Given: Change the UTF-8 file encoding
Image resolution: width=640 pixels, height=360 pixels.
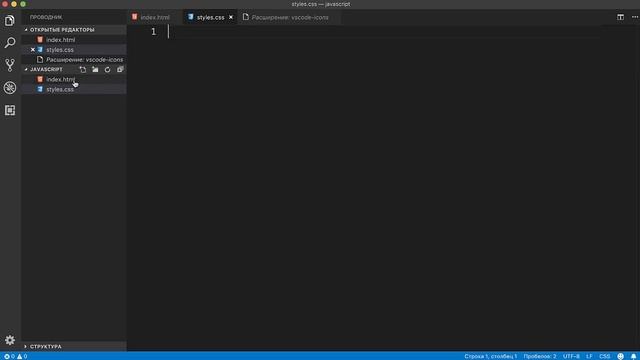Looking at the screenshot, I should tap(571, 356).
